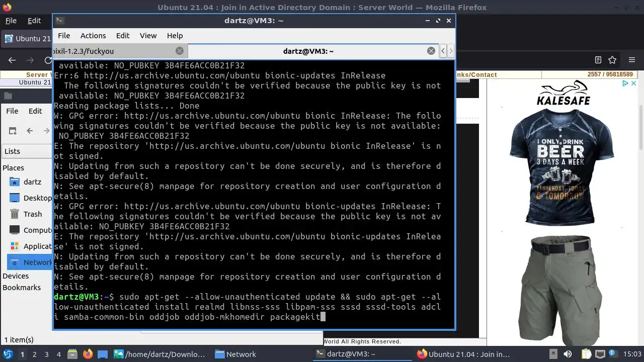Open the Firefox hamburger application menu
The image size is (644, 362).
point(632,60)
